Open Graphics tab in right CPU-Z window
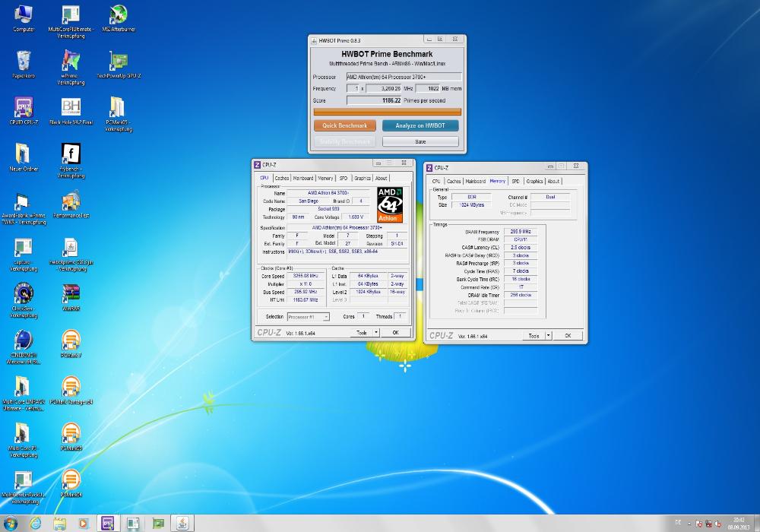Screen dimensions: 760x532 tap(534, 181)
